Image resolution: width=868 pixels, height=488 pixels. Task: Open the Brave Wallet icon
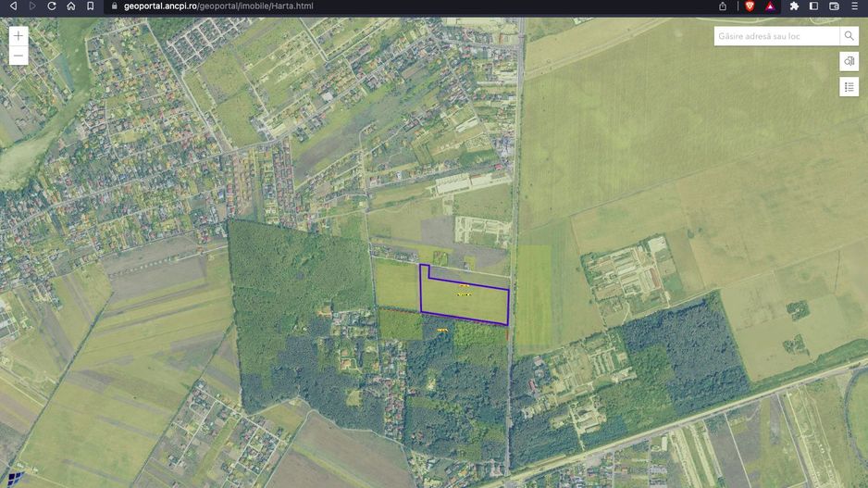tap(834, 6)
